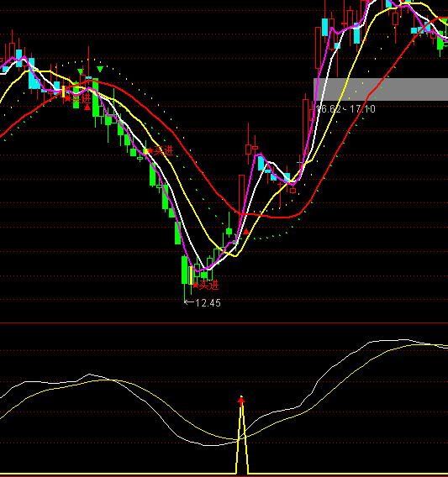Click the gray 16.62 - 17.10 gap zone band
448x477 pixels.
(381, 89)
